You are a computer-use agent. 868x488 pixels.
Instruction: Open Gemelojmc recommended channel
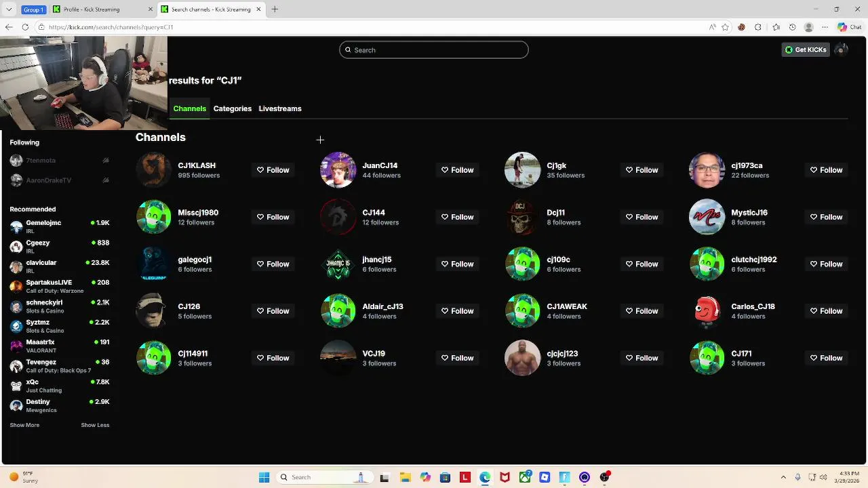point(60,227)
